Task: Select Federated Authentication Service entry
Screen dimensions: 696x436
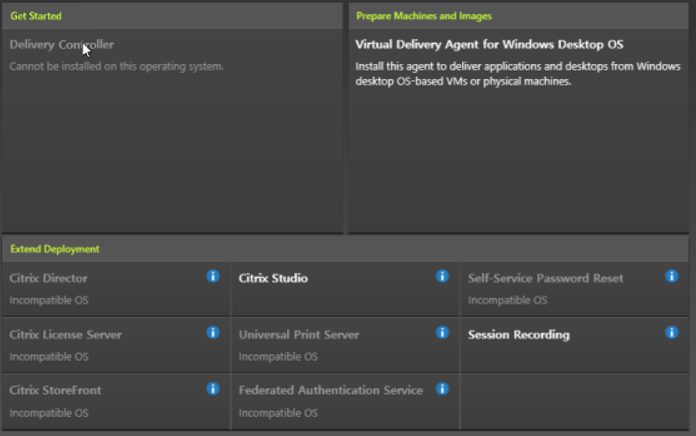Action: [345, 401]
